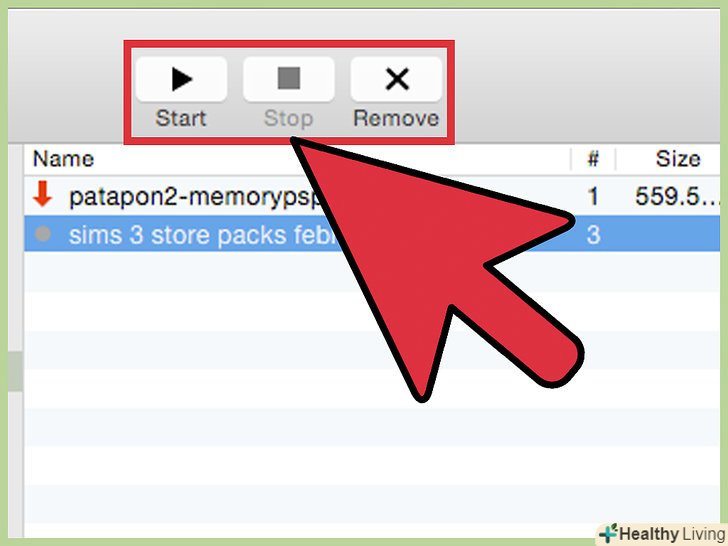Click the divider between # and Size headers

(x=616, y=159)
